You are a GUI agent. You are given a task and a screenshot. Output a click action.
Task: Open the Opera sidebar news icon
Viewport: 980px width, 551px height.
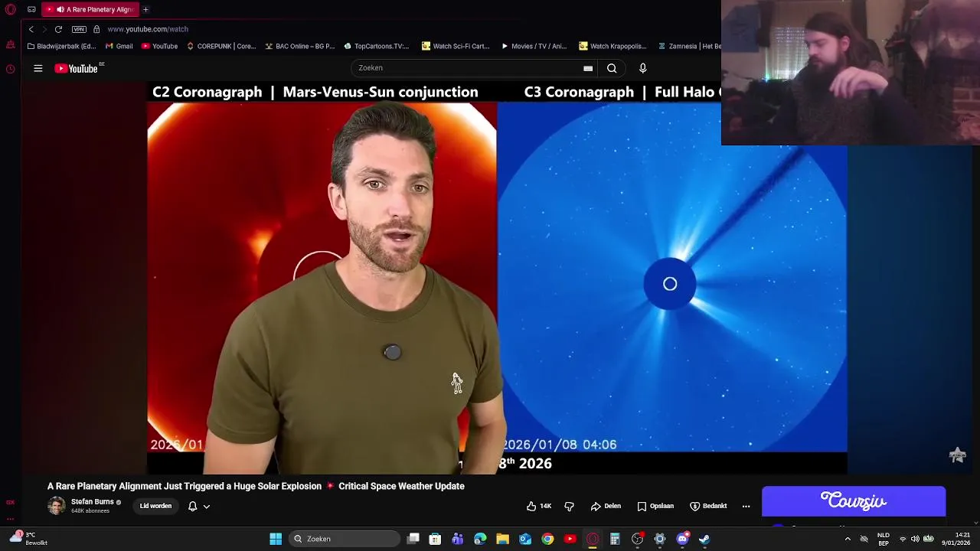pos(10,45)
